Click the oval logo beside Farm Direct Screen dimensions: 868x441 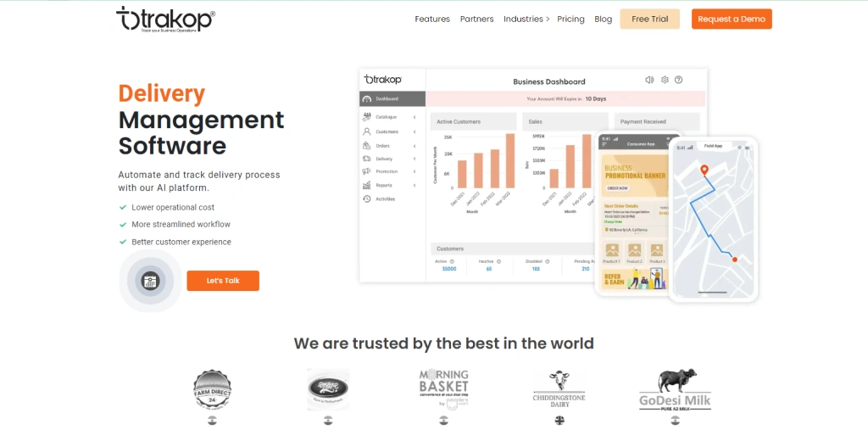tap(328, 389)
